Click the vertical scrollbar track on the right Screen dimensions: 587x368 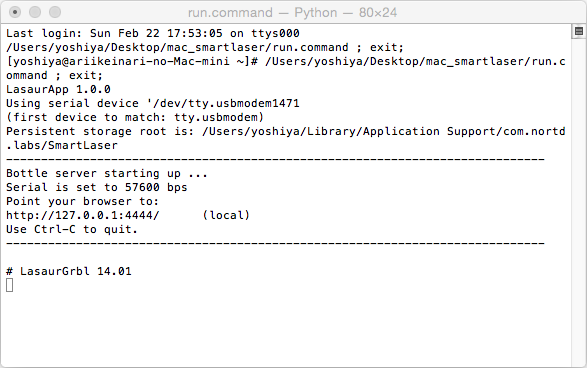(x=579, y=202)
